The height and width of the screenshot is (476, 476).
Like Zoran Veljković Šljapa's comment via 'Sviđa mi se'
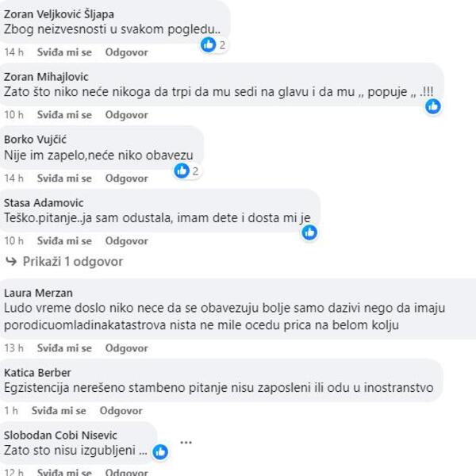tap(64, 52)
